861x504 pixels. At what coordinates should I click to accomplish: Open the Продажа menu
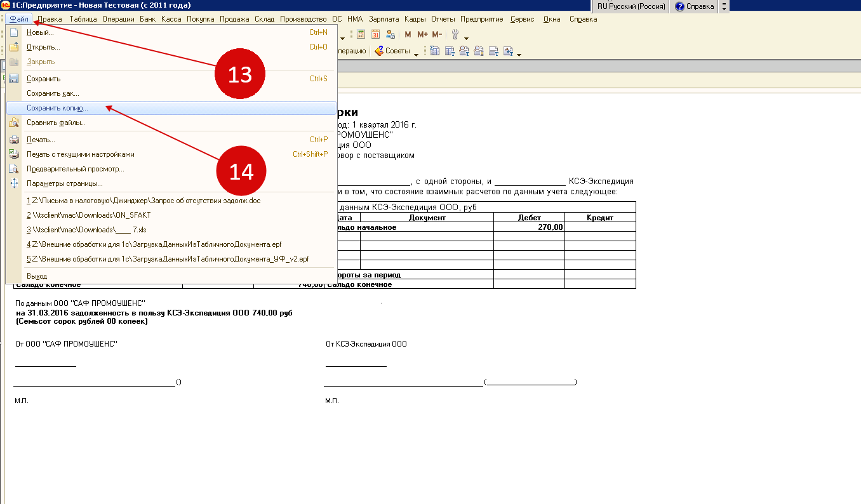coord(234,19)
